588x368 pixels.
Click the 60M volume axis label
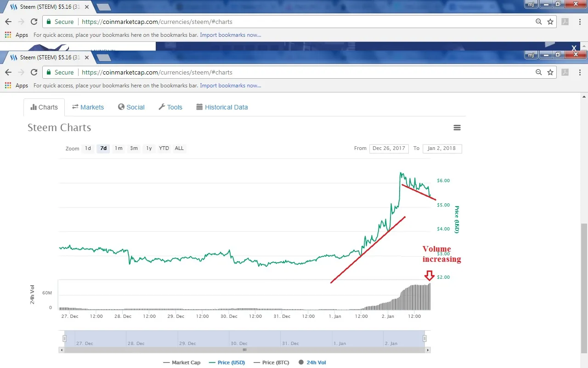tap(47, 293)
